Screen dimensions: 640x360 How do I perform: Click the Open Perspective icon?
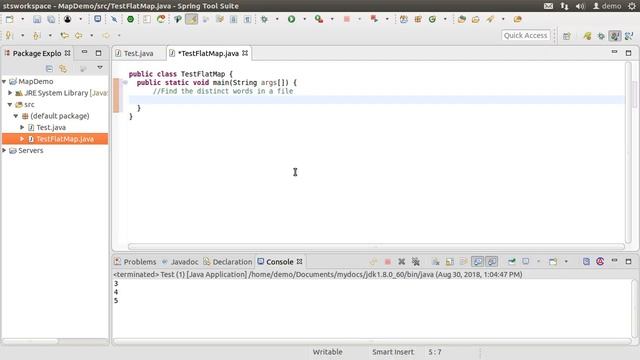(567, 36)
